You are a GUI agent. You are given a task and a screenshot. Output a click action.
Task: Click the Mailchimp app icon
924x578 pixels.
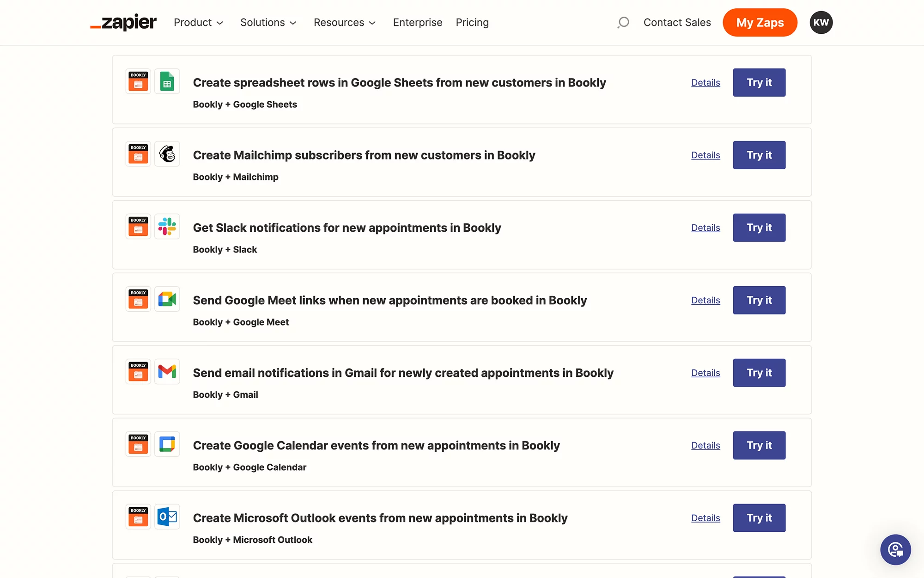pos(167,154)
